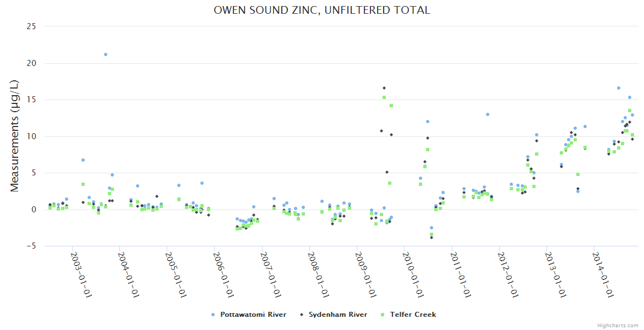Click the −5 y-axis tick label
The height and width of the screenshot is (330, 644).
coord(30,246)
